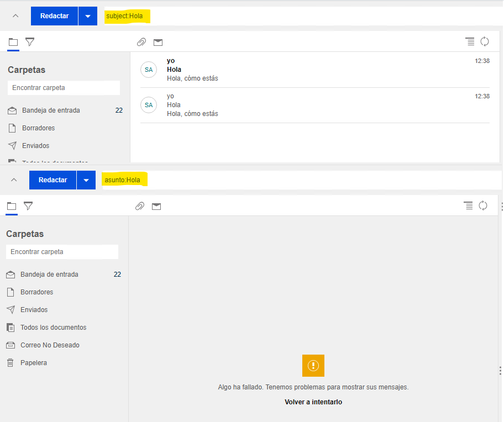This screenshot has width=504, height=422.
Task: Toggle paperclip attachment filter in subject:Hola panel
Action: [x=141, y=42]
